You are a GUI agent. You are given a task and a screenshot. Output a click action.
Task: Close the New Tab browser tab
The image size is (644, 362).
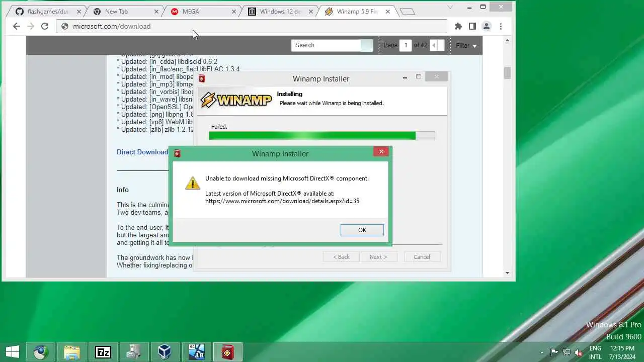[156, 12]
